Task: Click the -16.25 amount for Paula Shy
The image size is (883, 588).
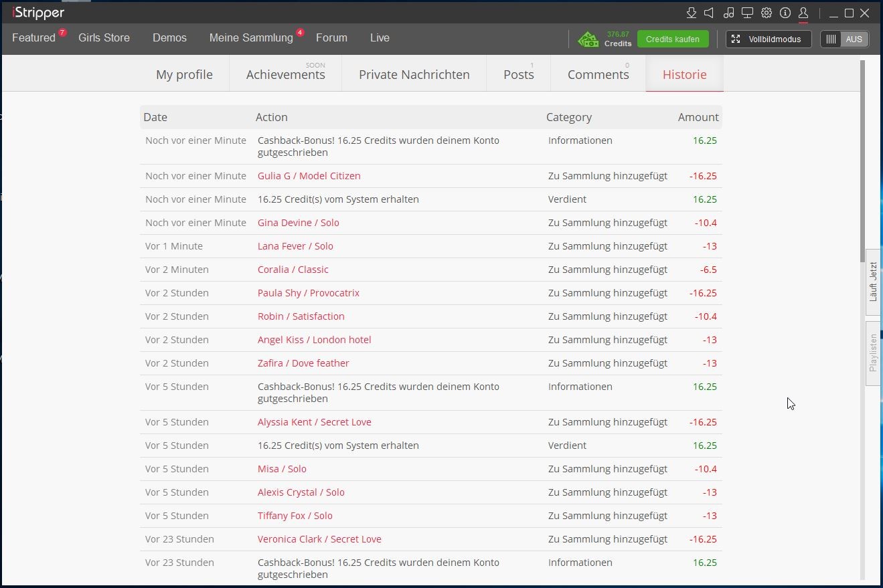Action: (703, 293)
